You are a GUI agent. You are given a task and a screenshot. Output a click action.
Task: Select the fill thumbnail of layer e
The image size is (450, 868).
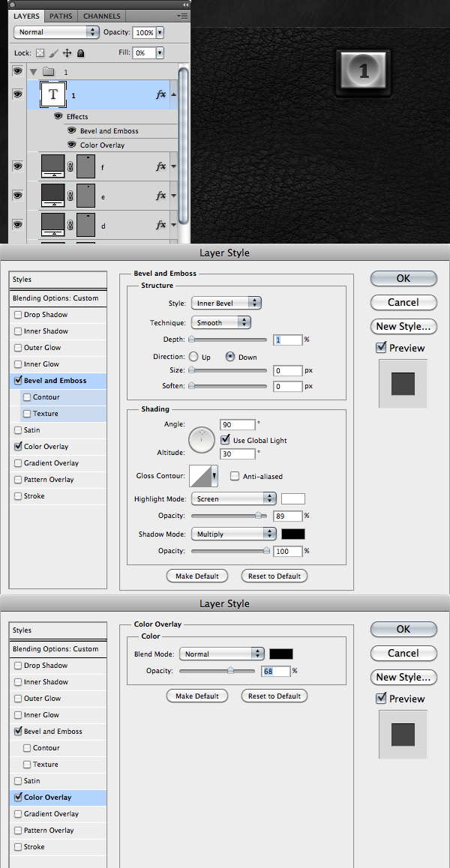[x=53, y=196]
